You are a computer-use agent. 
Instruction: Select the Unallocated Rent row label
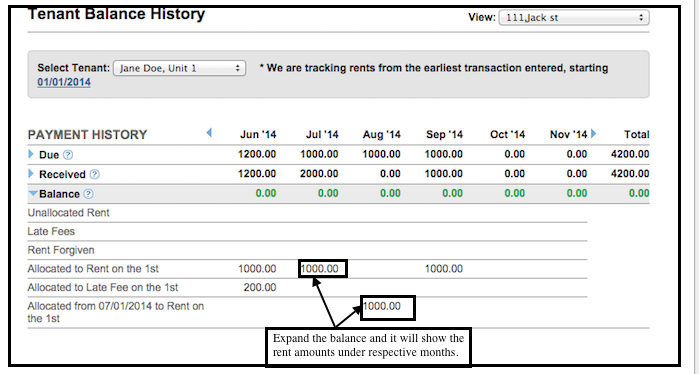point(68,213)
